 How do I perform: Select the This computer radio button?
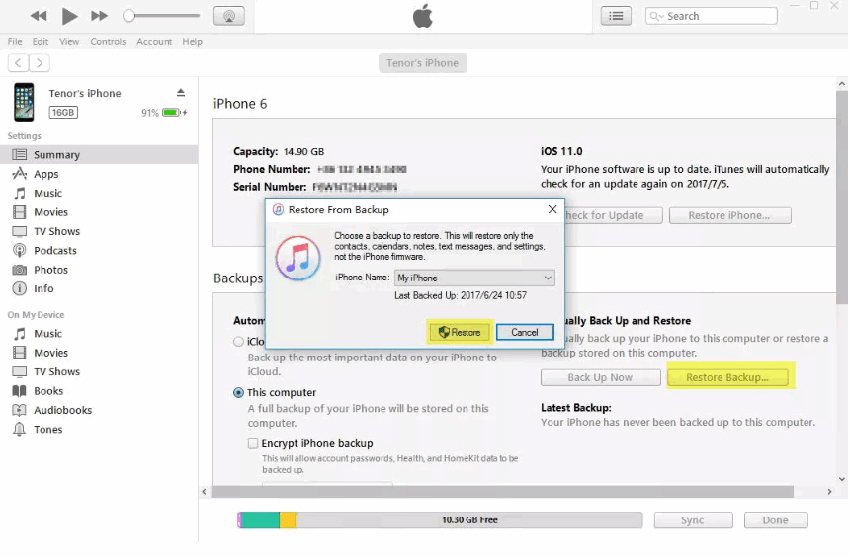[239, 392]
